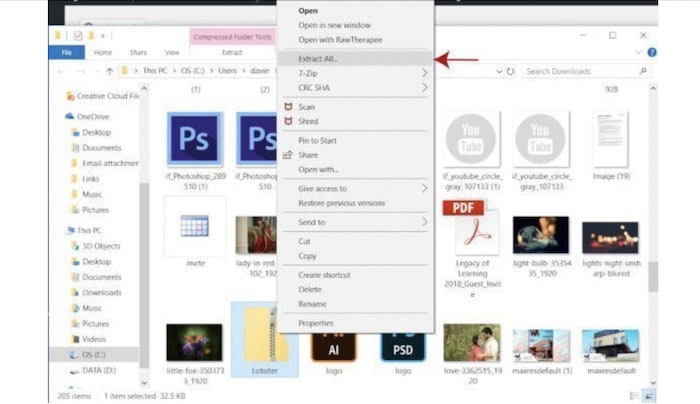Image resolution: width=700 pixels, height=404 pixels.
Task: Click OS (C:) in address breadcrumb
Action: 192,71
